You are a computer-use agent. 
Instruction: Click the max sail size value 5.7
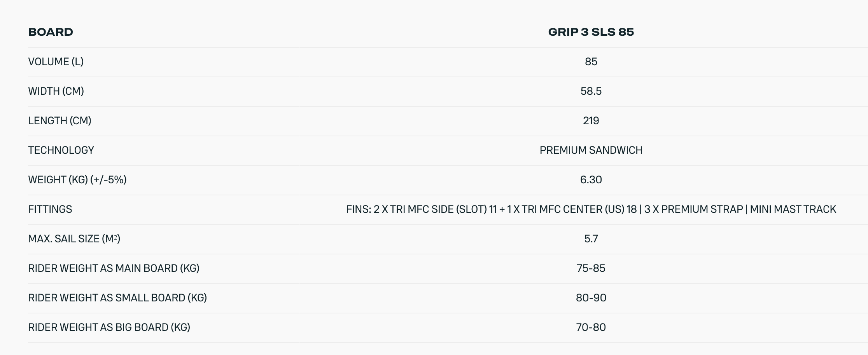[591, 239]
